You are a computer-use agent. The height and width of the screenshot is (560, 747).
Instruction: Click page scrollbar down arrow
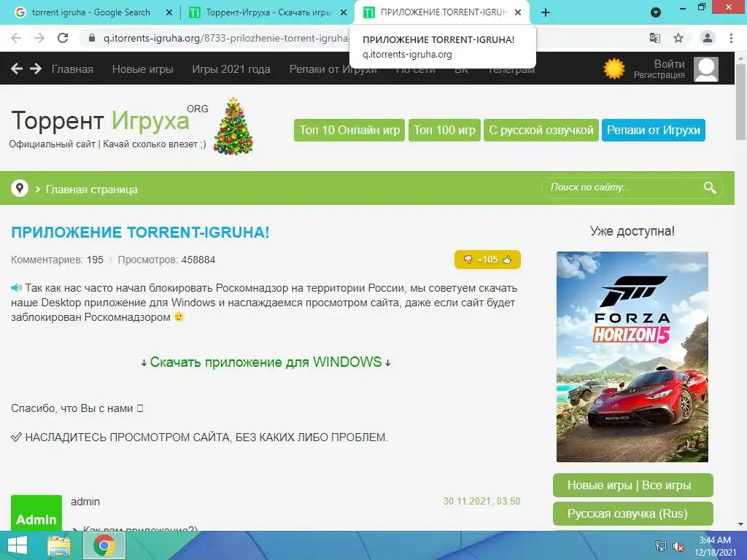pos(741,525)
